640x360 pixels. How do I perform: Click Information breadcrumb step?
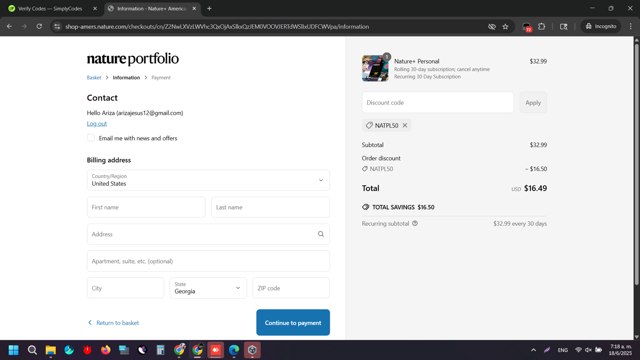[126, 78]
